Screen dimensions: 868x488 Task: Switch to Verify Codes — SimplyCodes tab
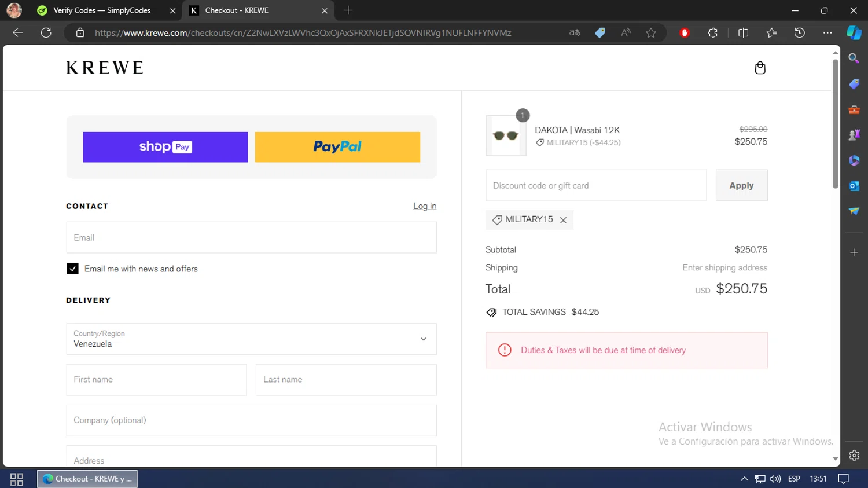point(101,10)
